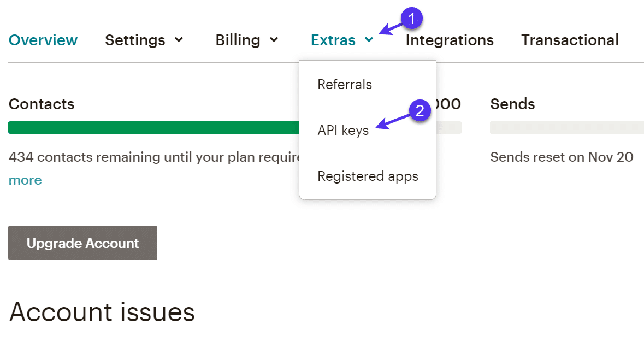644x342 pixels.
Task: Open the Transactional section
Action: coord(570,40)
